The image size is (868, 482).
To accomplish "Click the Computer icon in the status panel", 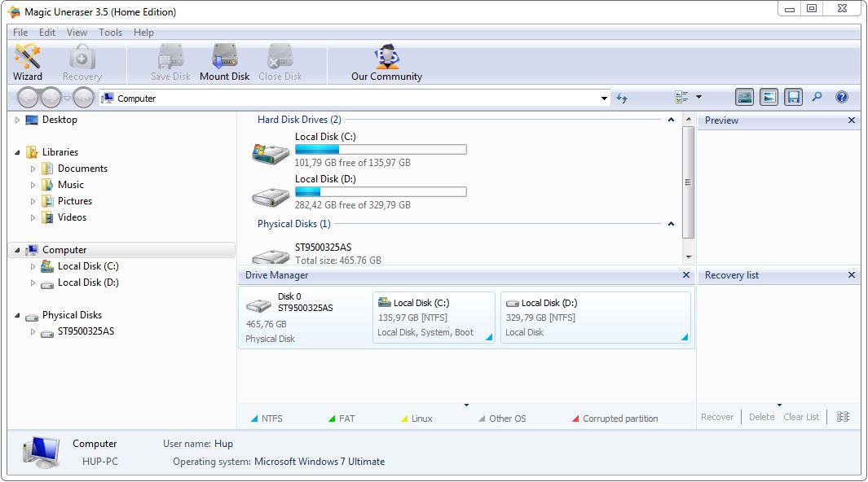I will (x=42, y=452).
